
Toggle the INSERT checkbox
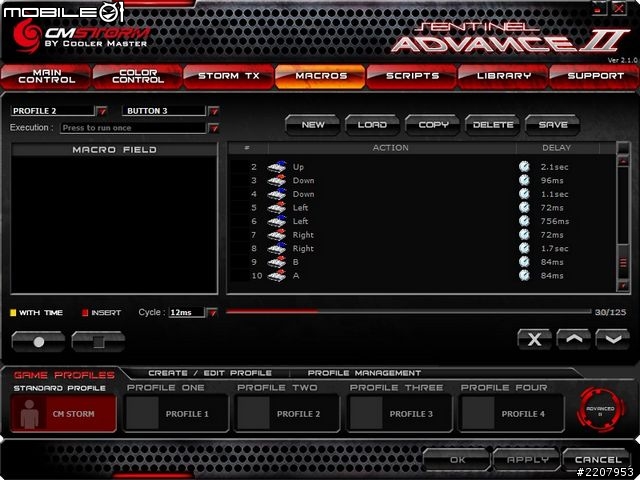85,313
